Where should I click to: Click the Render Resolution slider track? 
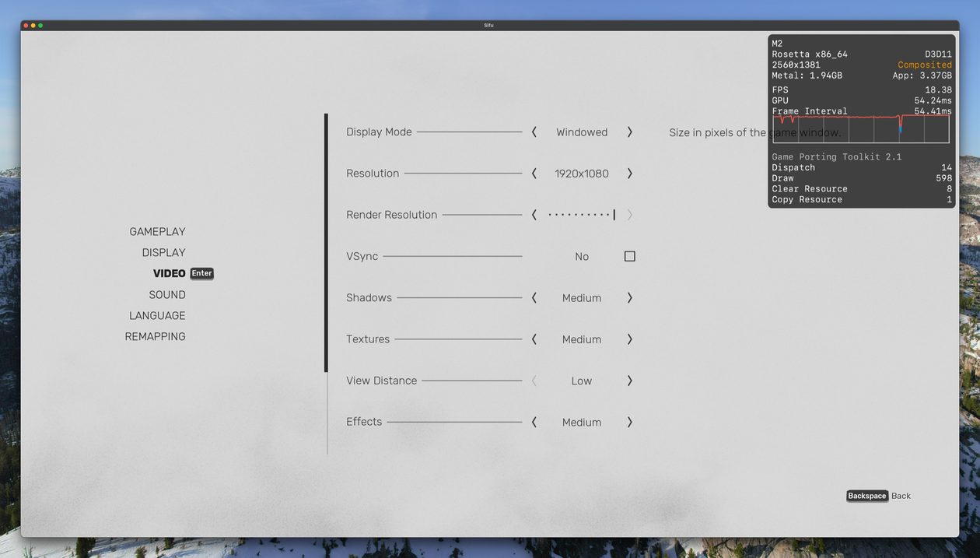click(581, 215)
